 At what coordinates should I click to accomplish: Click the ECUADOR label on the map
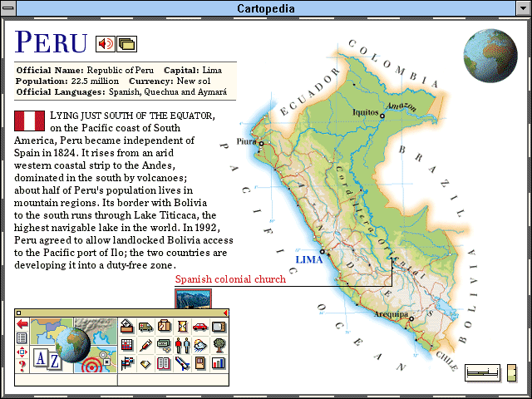309,91
